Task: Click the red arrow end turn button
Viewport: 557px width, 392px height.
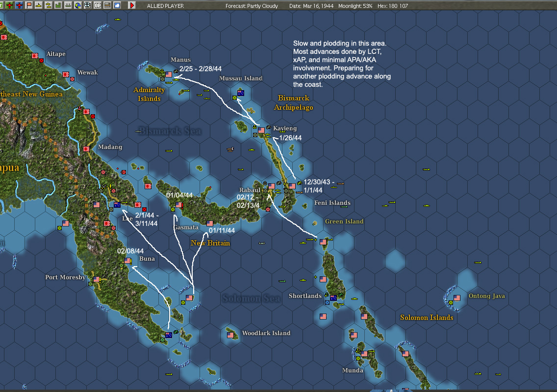Action: click(132, 5)
